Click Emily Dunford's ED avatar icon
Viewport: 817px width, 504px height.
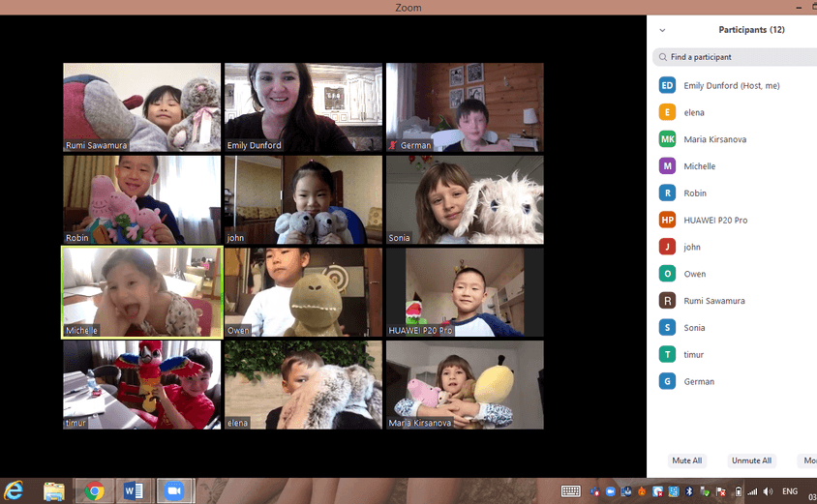point(667,85)
